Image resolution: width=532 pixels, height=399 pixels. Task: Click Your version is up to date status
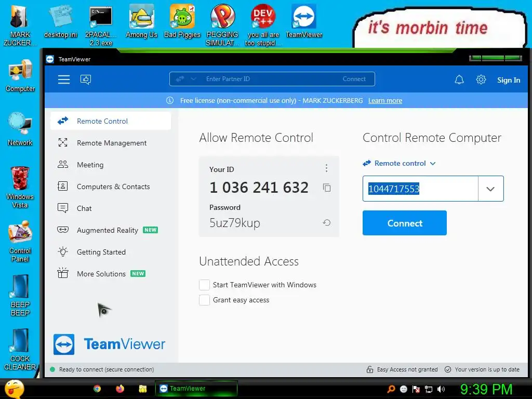[482, 369]
